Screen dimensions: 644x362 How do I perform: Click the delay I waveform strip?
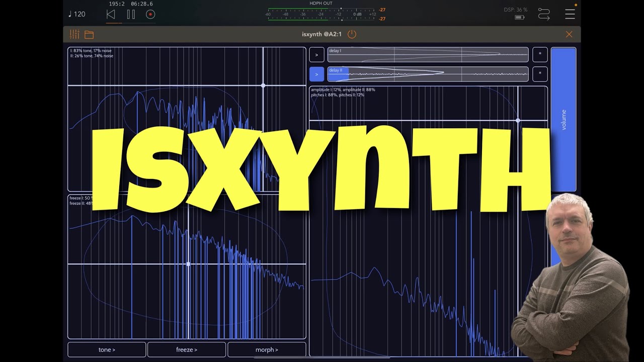428,55
